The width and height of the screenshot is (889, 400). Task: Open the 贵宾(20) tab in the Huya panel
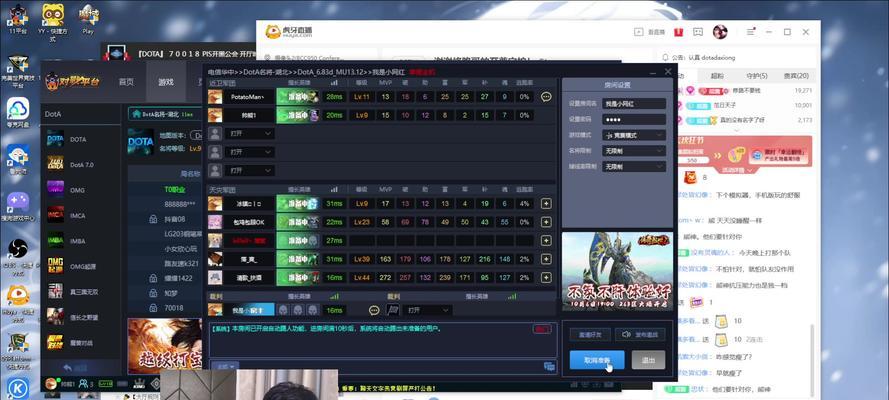[795, 76]
